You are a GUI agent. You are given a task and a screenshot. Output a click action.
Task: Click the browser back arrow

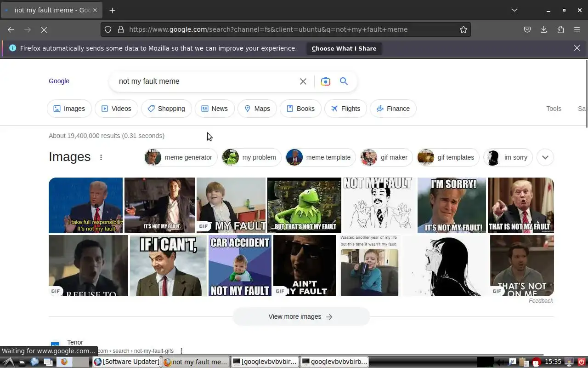tap(11, 29)
